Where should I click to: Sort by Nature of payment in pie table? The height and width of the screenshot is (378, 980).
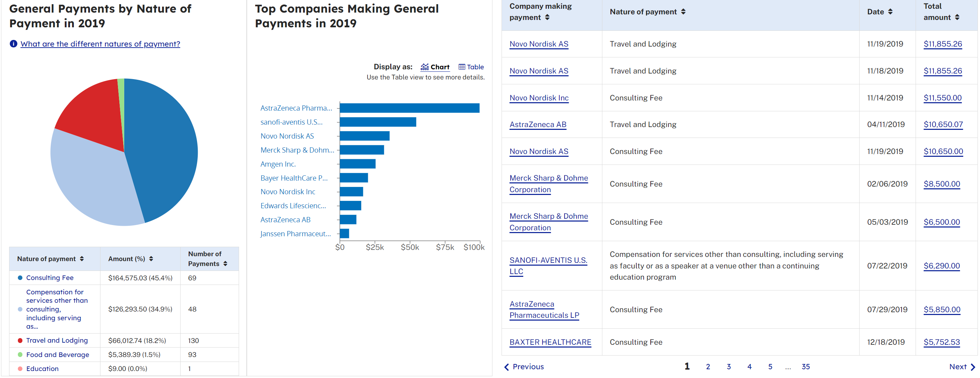pyautogui.click(x=82, y=259)
